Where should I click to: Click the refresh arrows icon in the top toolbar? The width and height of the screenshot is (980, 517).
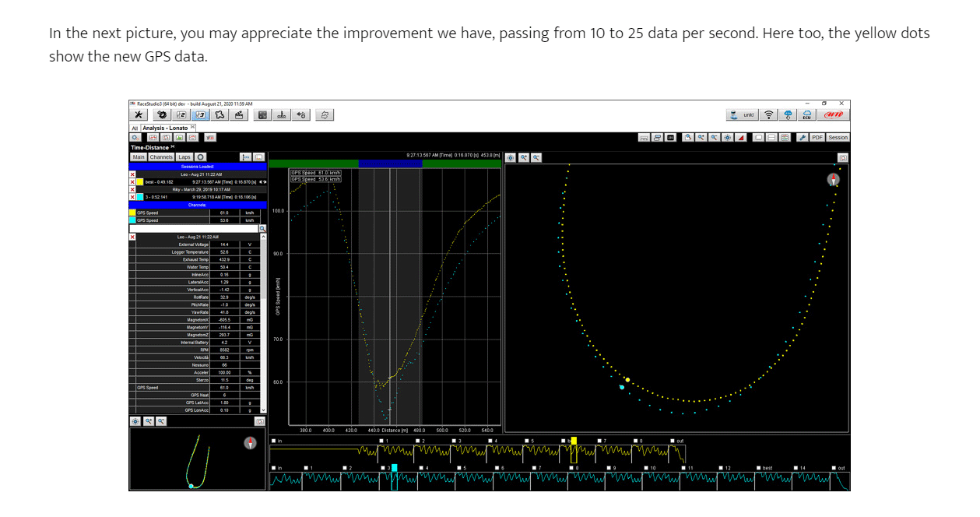pyautogui.click(x=325, y=114)
